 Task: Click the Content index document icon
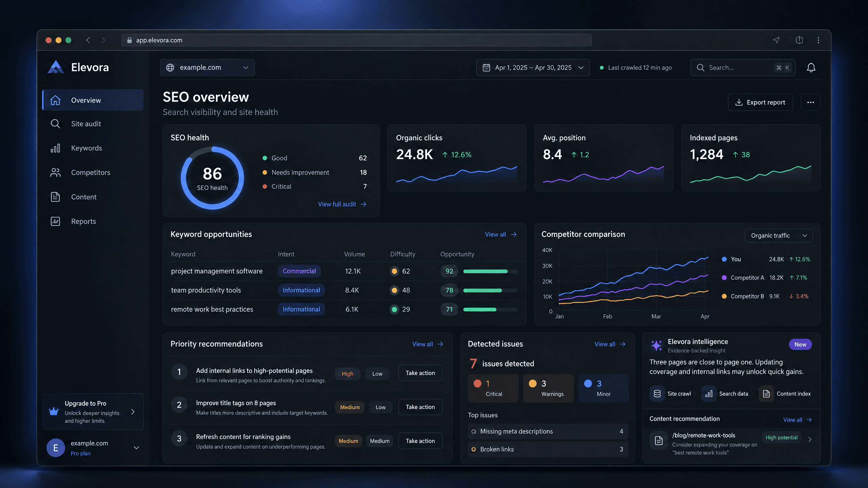click(x=766, y=393)
